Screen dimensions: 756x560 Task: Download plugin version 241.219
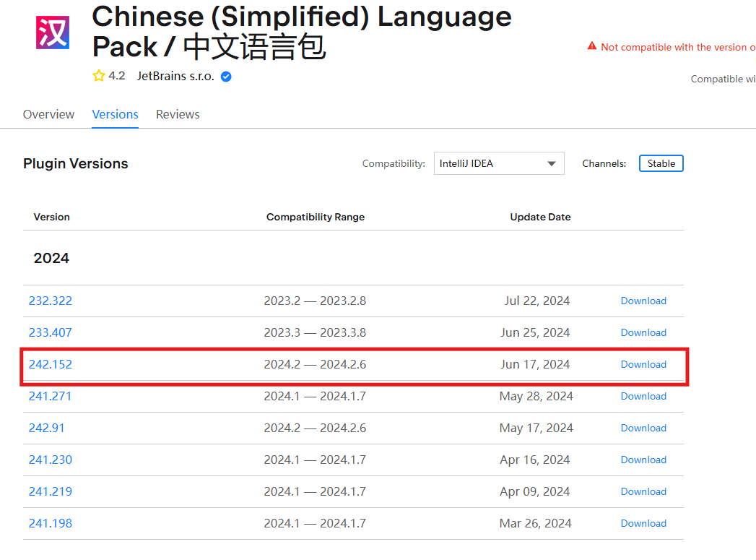[643, 492]
